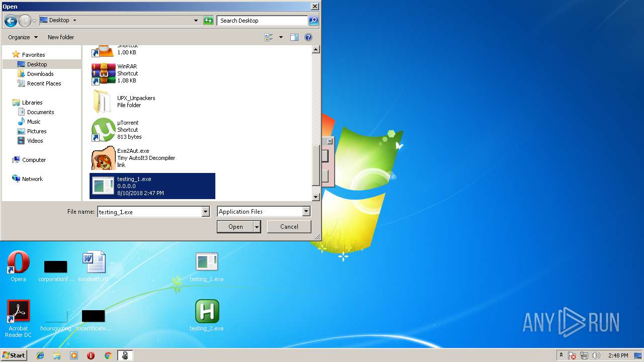Click the Cancel button
This screenshot has height=362, width=644.
[x=289, y=227]
